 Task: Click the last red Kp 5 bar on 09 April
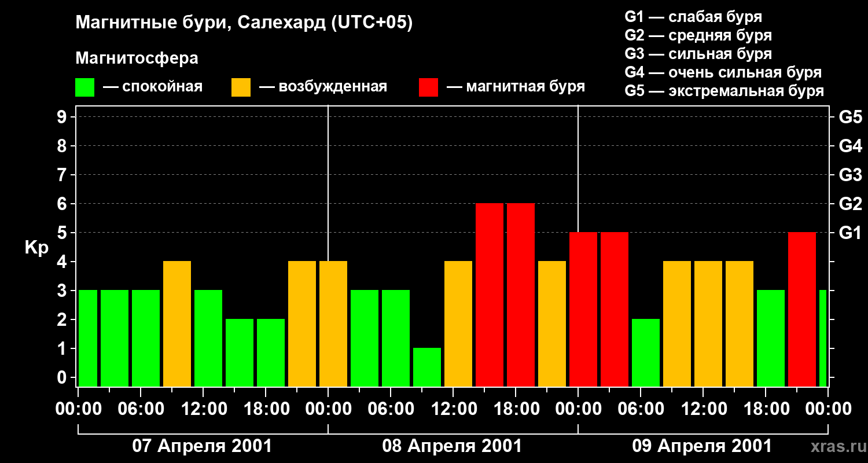coord(802,309)
